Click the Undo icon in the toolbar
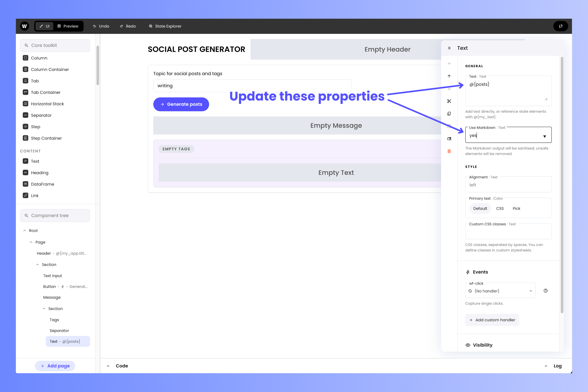 101,26
